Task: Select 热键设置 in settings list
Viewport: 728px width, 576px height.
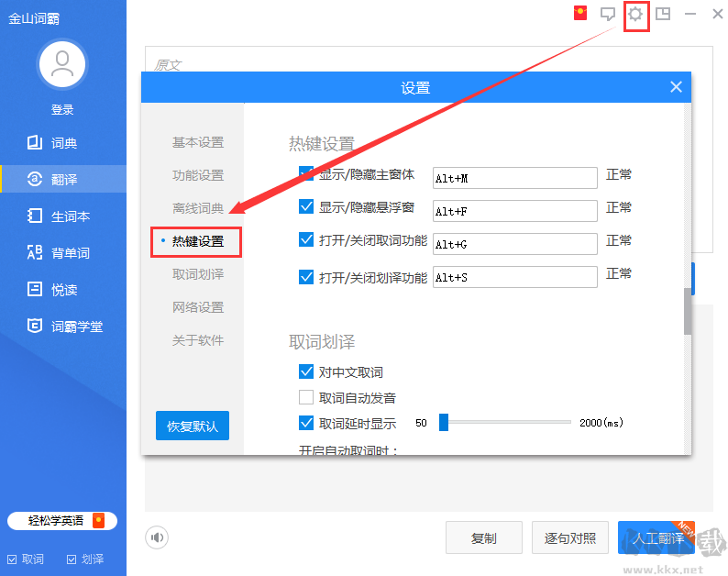Action: point(198,241)
